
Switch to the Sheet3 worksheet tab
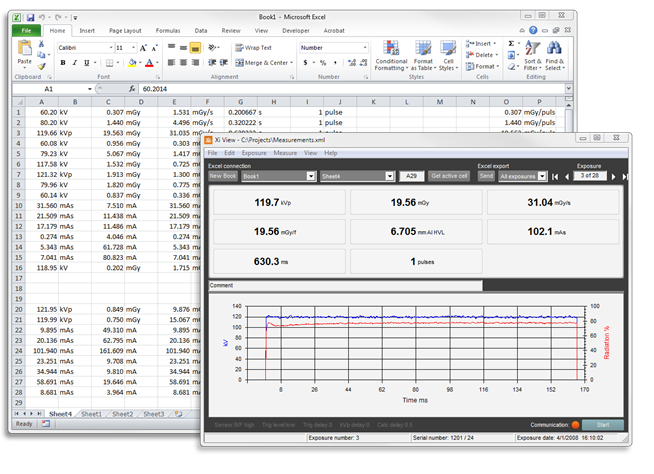(x=154, y=414)
